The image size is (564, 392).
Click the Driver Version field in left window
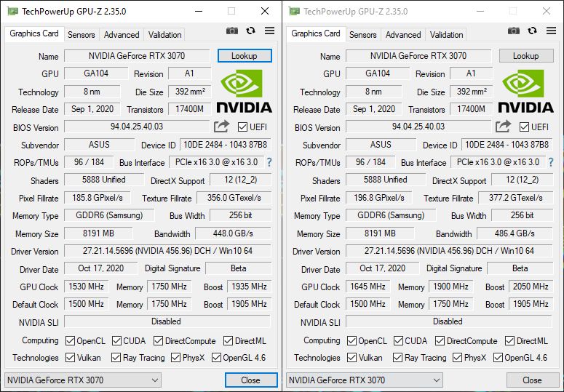[167, 251]
